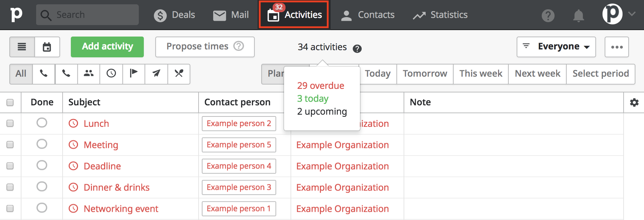The height and width of the screenshot is (220, 644).
Task: Open the Everyone filter dropdown
Action: [556, 47]
